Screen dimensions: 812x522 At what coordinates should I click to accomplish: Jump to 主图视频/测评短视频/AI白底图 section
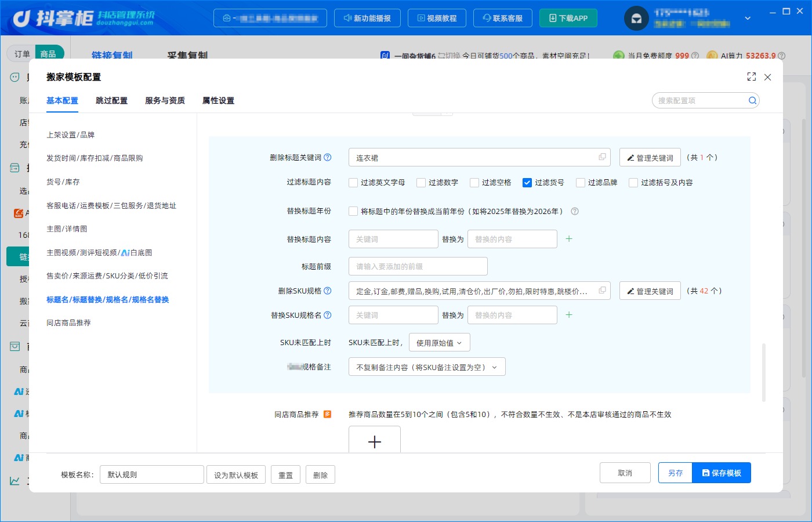(99, 252)
